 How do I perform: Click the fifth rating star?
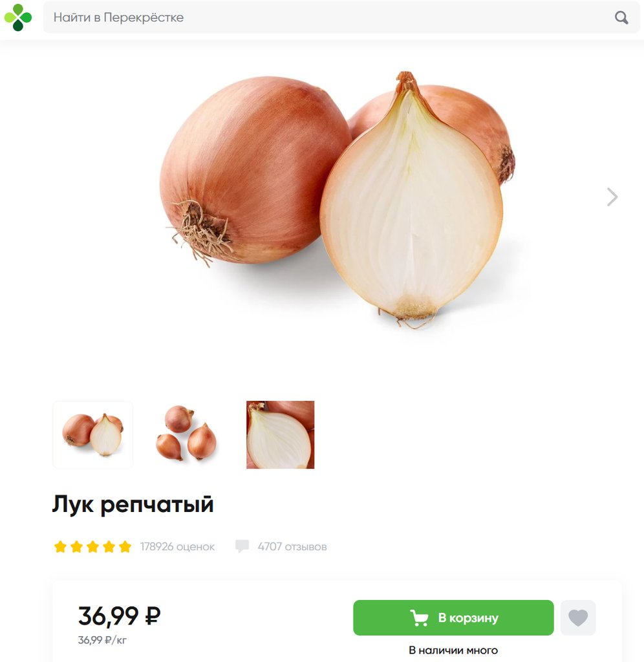(x=125, y=547)
